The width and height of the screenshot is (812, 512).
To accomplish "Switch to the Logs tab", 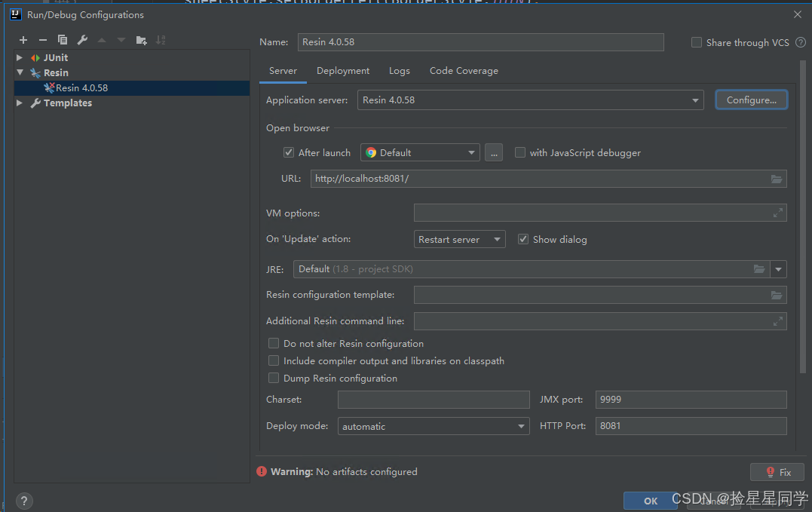I will click(400, 71).
